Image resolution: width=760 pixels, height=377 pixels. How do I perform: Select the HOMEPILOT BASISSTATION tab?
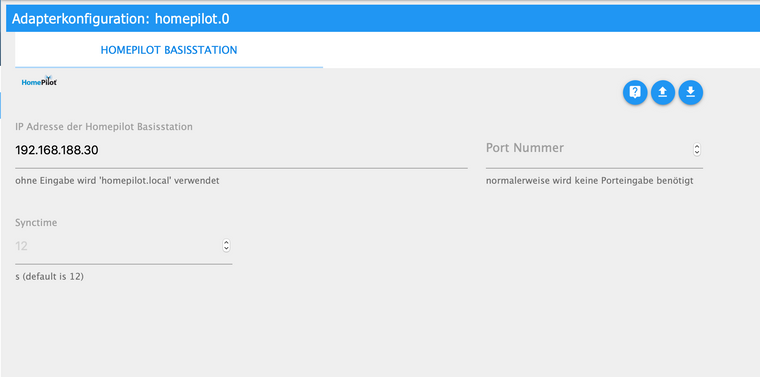169,50
